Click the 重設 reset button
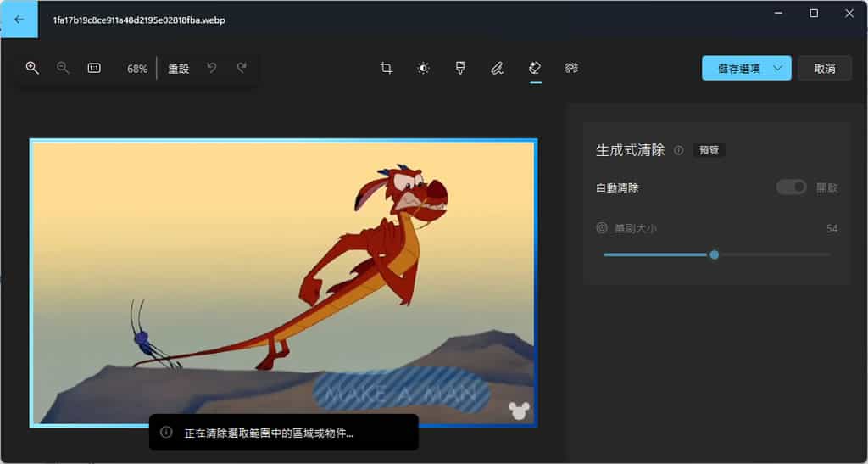 (x=178, y=69)
